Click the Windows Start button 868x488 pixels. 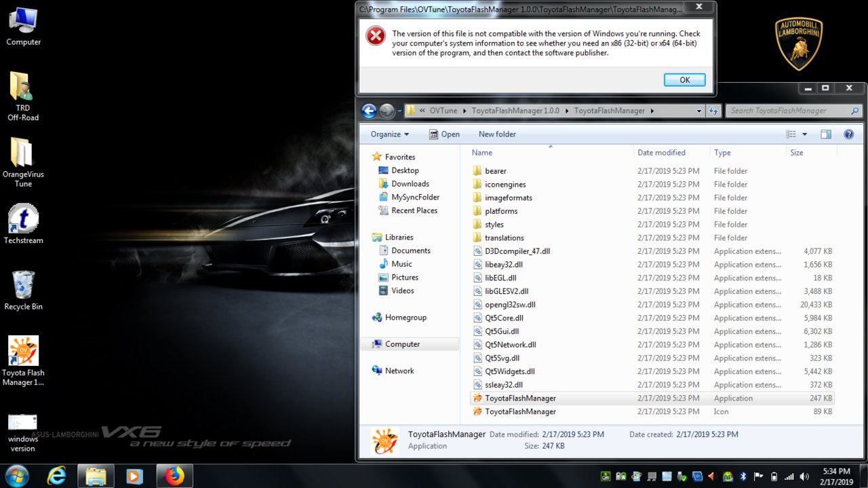tap(16, 476)
